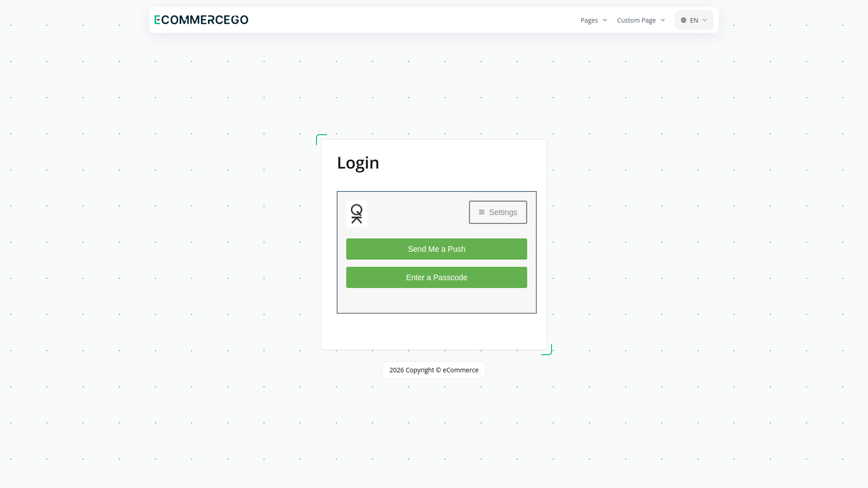Click the ECOMMERCEGO logo

point(201,20)
